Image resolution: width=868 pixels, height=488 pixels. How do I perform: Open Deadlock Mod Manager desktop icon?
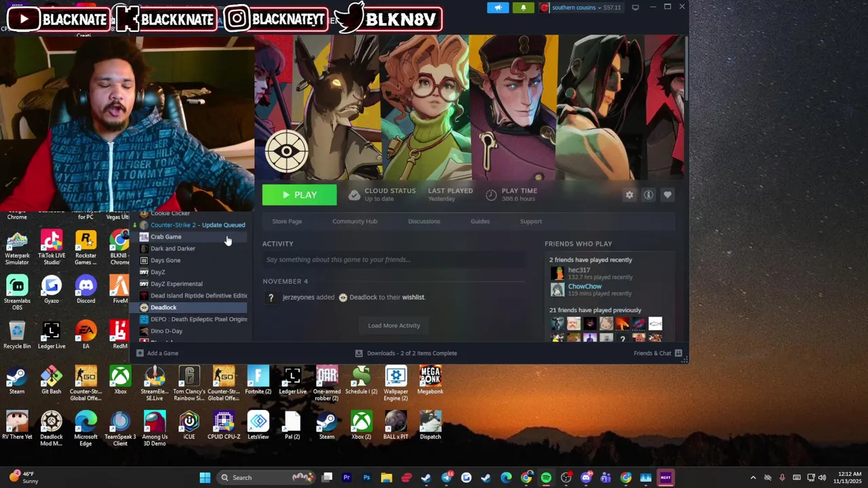tap(52, 428)
